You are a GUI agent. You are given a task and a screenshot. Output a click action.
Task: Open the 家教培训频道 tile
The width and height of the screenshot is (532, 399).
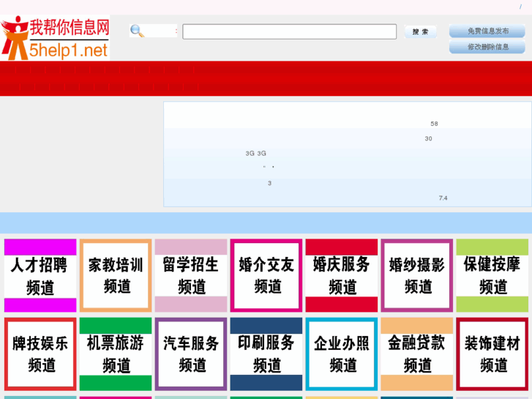pos(116,275)
